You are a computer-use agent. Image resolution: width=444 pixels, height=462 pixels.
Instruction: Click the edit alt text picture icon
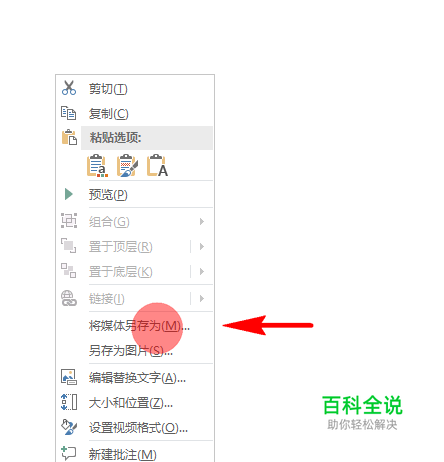pos(69,377)
